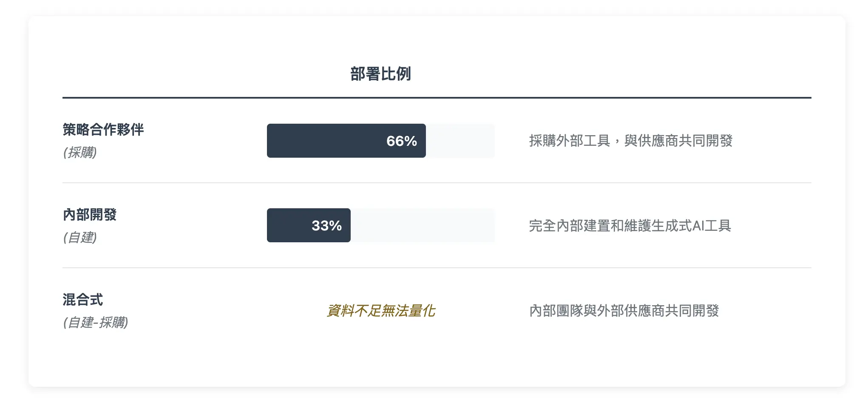Click the divider between 策略合作夥伴 and 內部開發

[x=437, y=183]
